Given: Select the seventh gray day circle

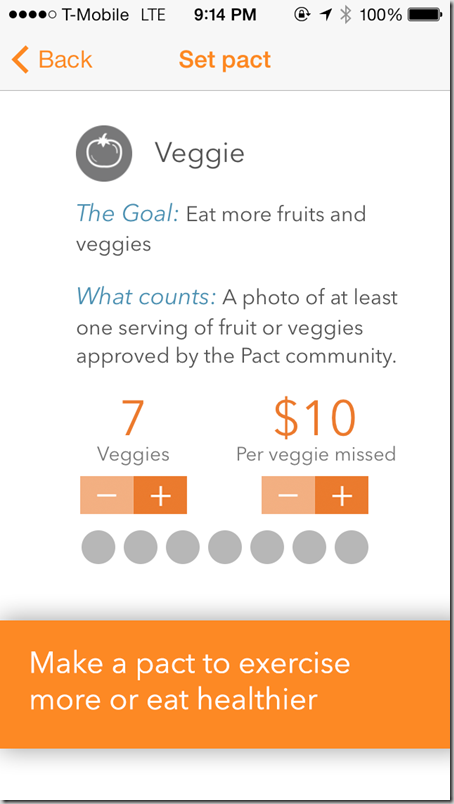Looking at the screenshot, I should [x=351, y=547].
